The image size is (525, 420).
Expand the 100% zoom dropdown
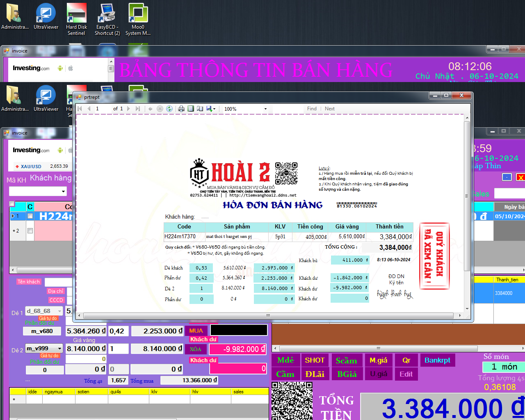[x=265, y=109]
